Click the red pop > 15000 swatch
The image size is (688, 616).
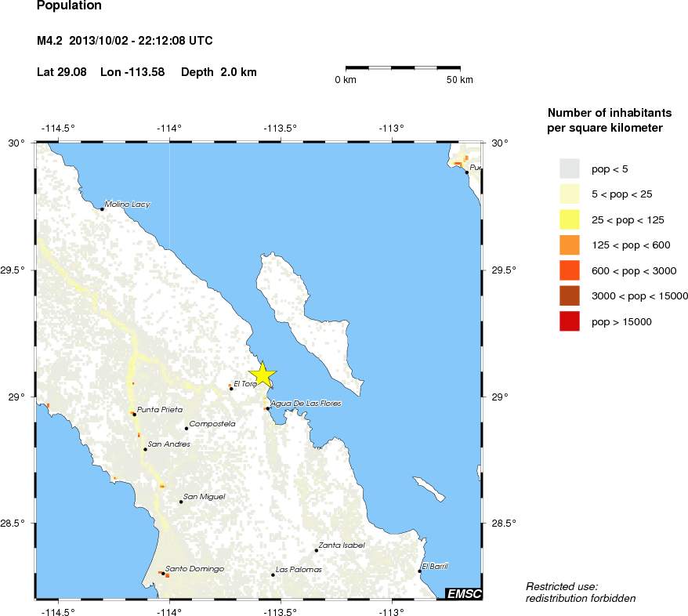[x=569, y=321]
